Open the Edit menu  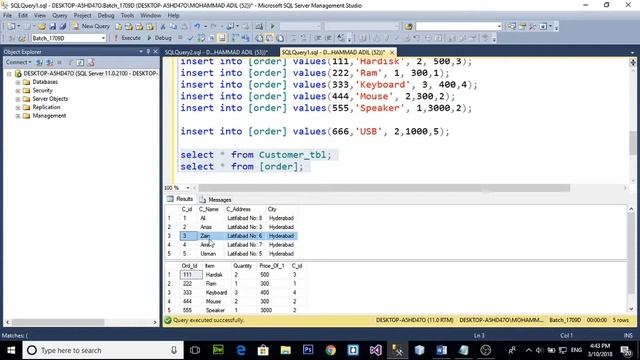pyautogui.click(x=23, y=16)
